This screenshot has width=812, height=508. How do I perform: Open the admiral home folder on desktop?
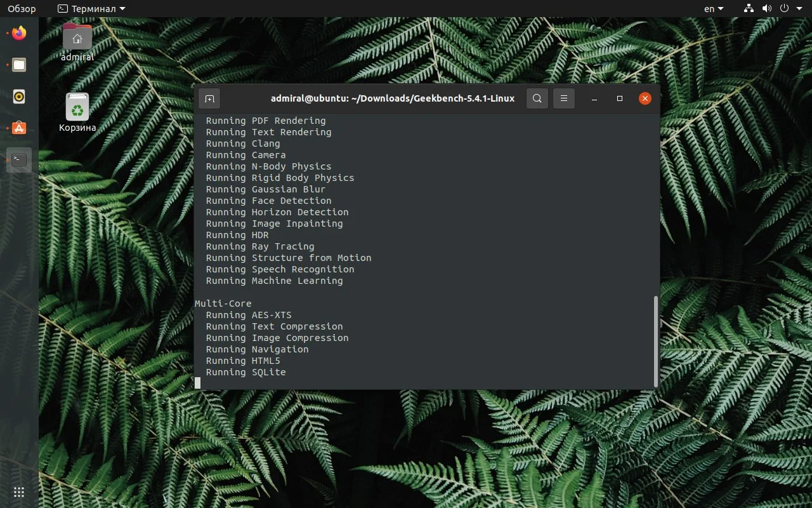pos(77,42)
